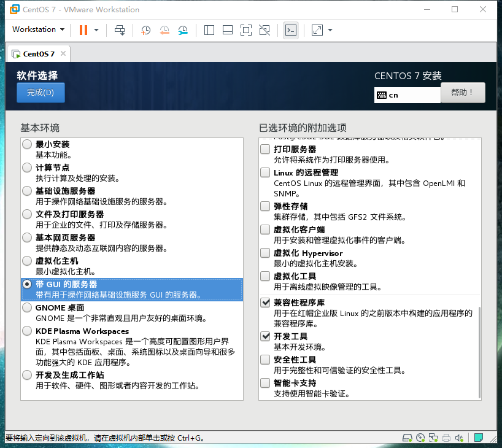Open the power options dropdown arrow beside pause

pos(96,30)
